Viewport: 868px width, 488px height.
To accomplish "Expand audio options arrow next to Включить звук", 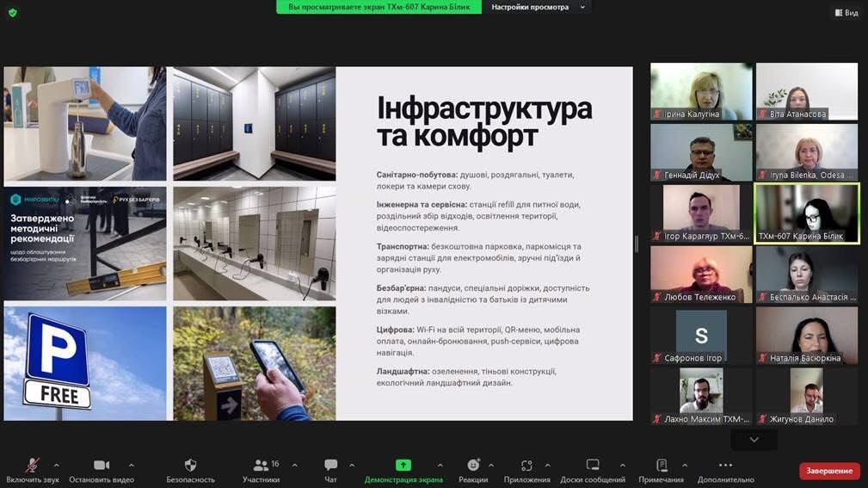I will click(57, 465).
